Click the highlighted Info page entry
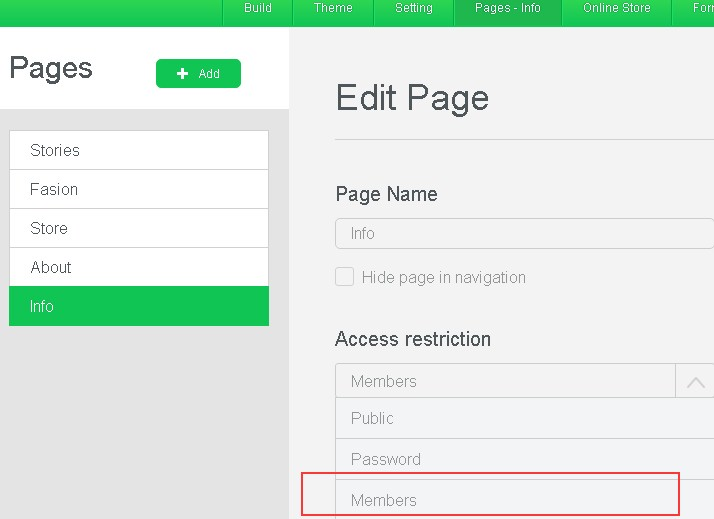Viewport: 714px width, 519px height. pyautogui.click(x=139, y=306)
